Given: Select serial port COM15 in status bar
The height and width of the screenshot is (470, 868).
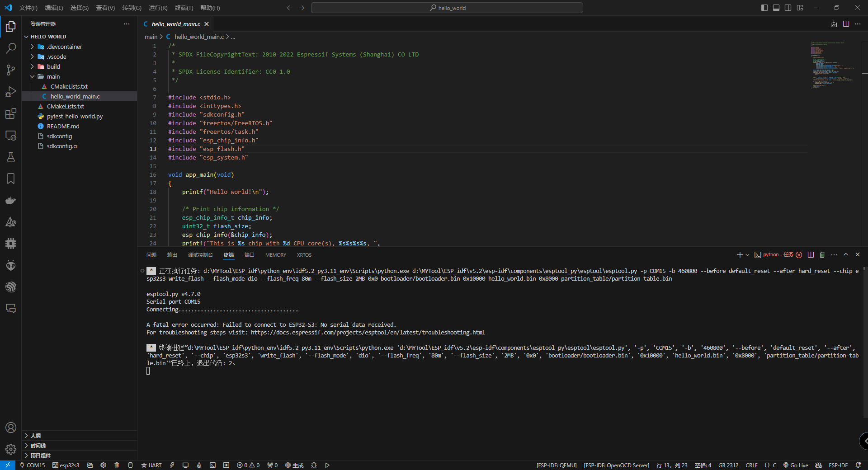Looking at the screenshot, I should click(x=32, y=465).
